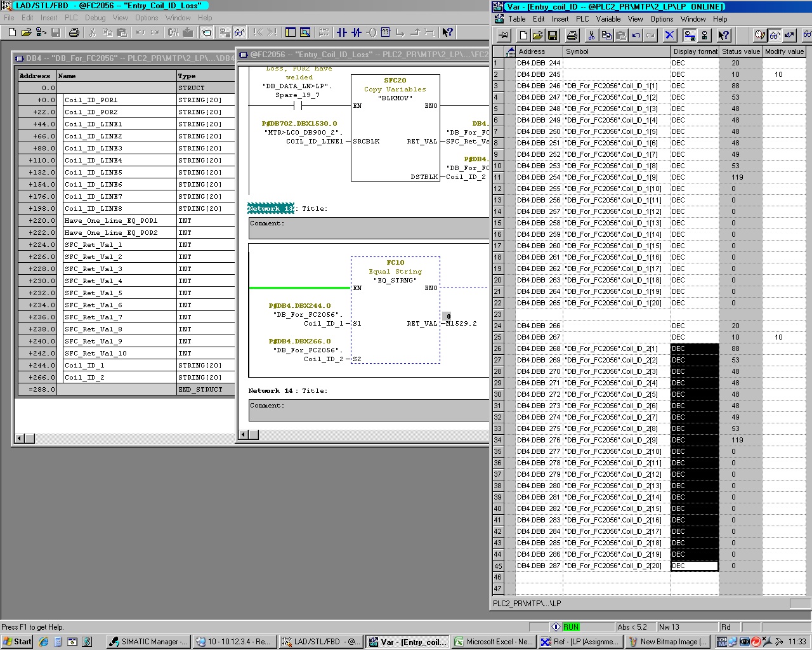Switch to New Bitmap Image taskbar button
Image resolution: width=812 pixels, height=650 pixels.
[x=667, y=642]
